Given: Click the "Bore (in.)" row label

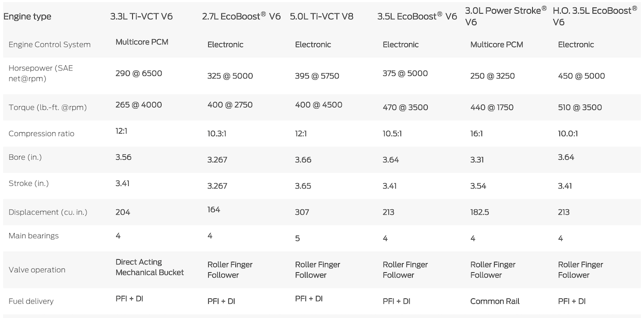Looking at the screenshot, I should coord(25,157).
